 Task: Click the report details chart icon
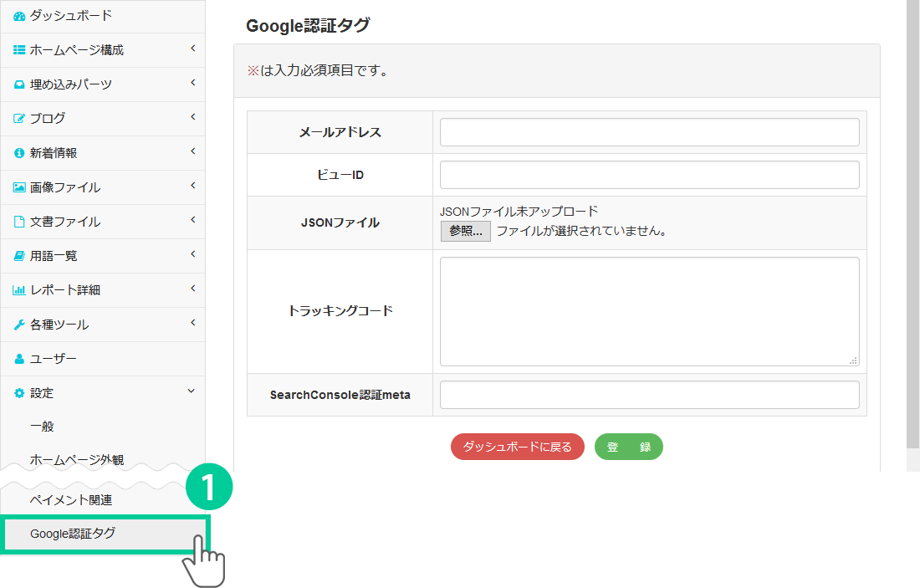[x=19, y=290]
